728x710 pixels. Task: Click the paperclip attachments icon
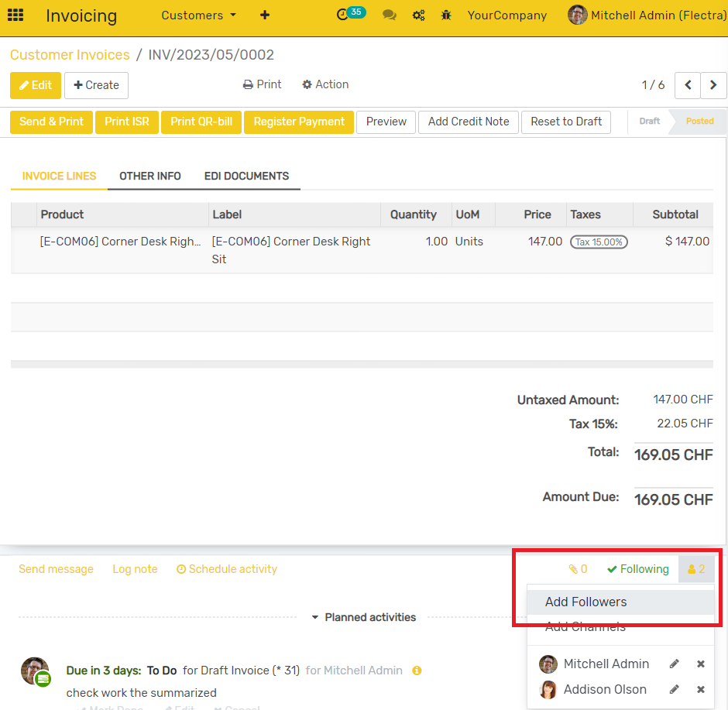[573, 568]
